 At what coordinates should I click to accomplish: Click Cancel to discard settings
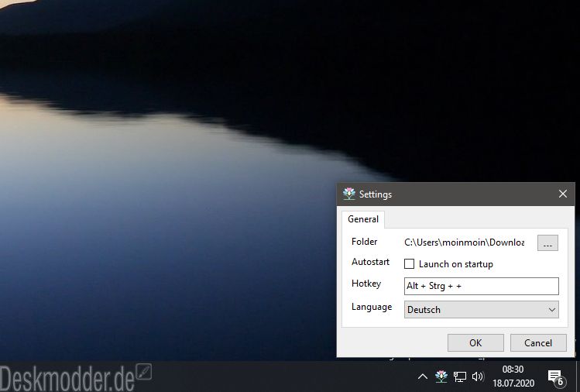538,342
